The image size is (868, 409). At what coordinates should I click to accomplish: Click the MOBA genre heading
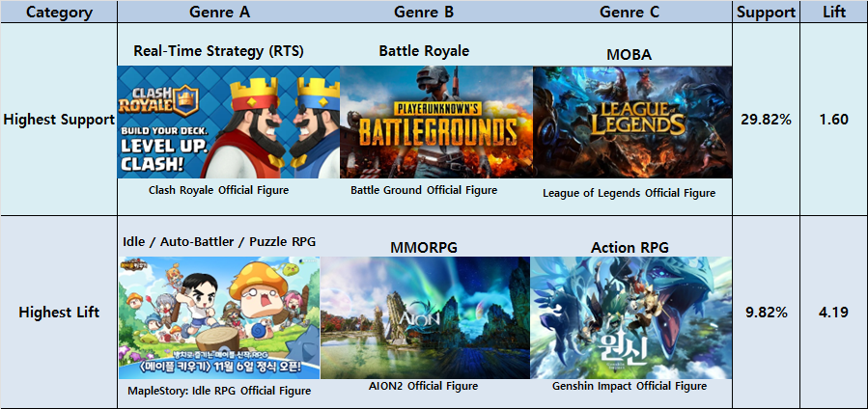[630, 55]
